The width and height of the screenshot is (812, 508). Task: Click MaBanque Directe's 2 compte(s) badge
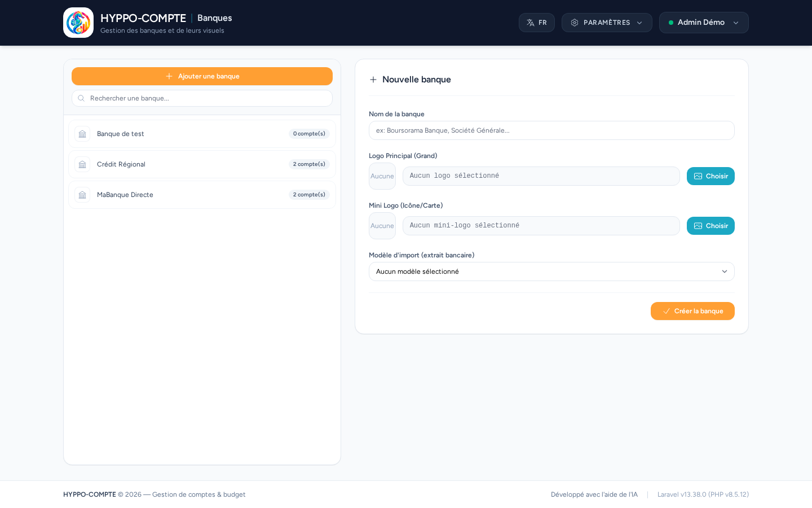pos(309,195)
